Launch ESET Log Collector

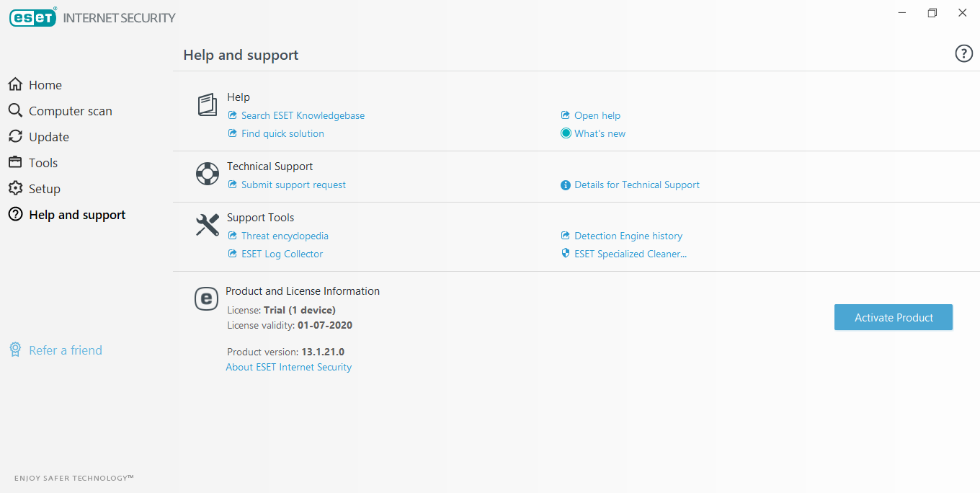[282, 254]
